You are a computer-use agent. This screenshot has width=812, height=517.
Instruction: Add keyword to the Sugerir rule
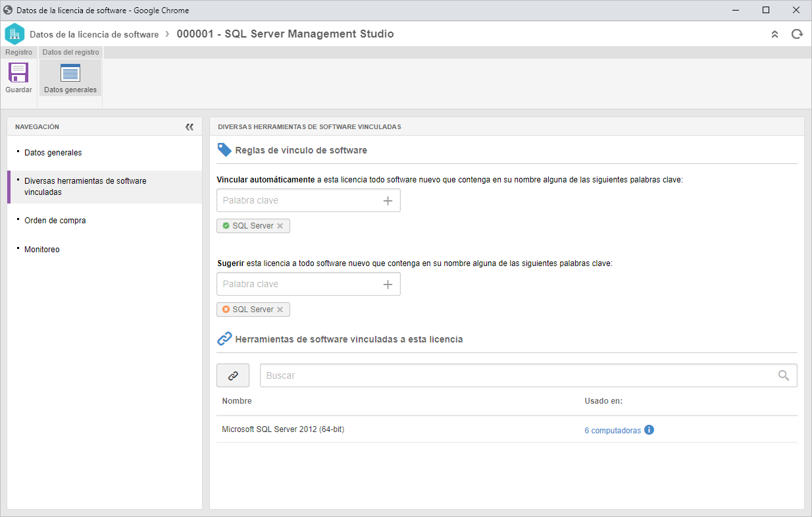[388, 285]
